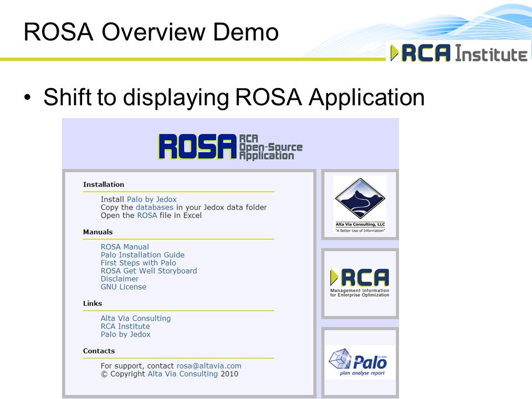Open First Steps with Palo

[138, 263]
